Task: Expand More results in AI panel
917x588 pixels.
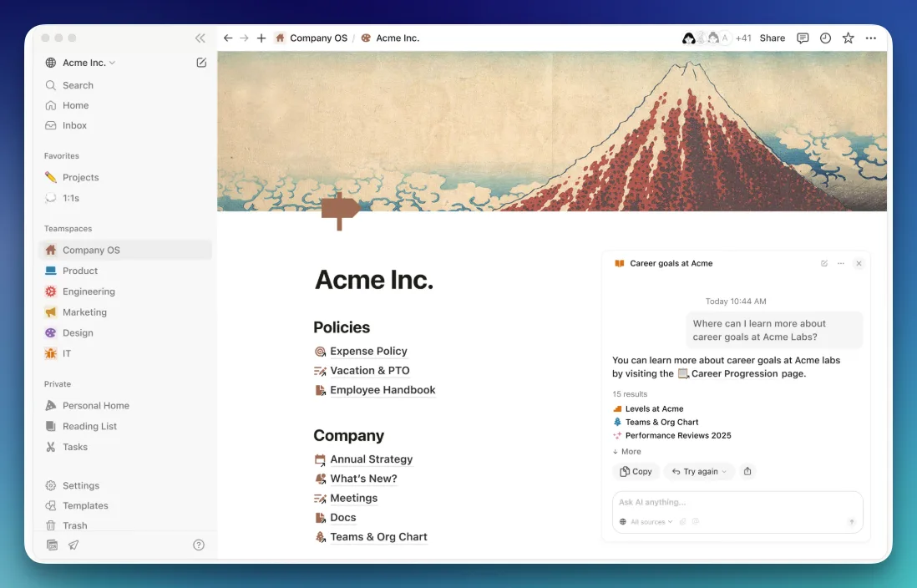Action: [627, 452]
